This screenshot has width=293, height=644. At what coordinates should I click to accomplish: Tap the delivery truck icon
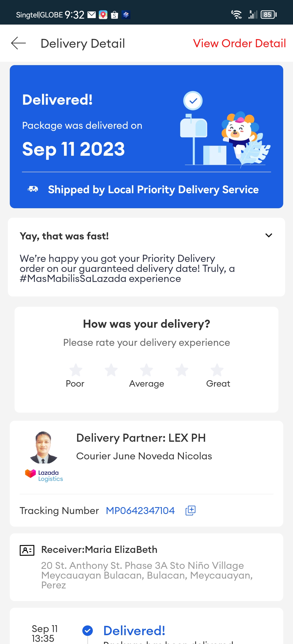(x=33, y=189)
